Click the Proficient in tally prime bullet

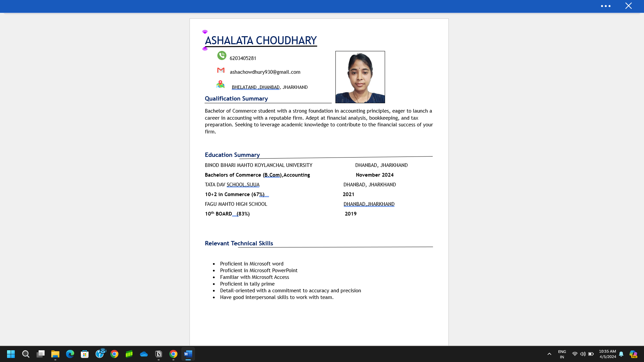(247, 284)
